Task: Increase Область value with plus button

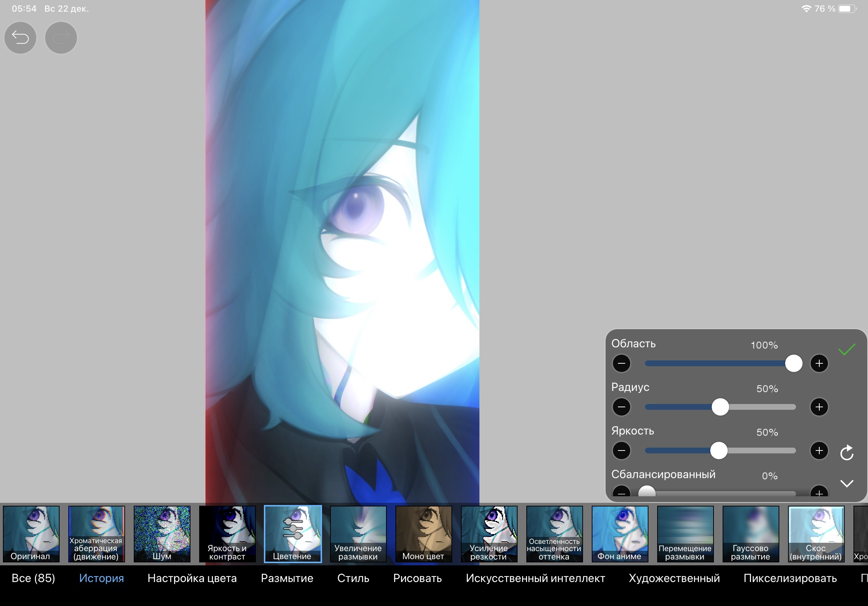Action: 819,363
